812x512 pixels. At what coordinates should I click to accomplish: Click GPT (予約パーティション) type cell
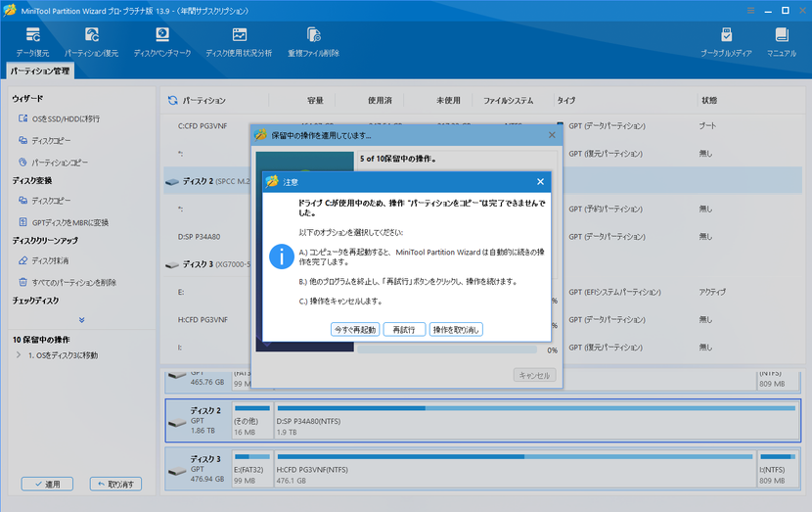pyautogui.click(x=606, y=209)
